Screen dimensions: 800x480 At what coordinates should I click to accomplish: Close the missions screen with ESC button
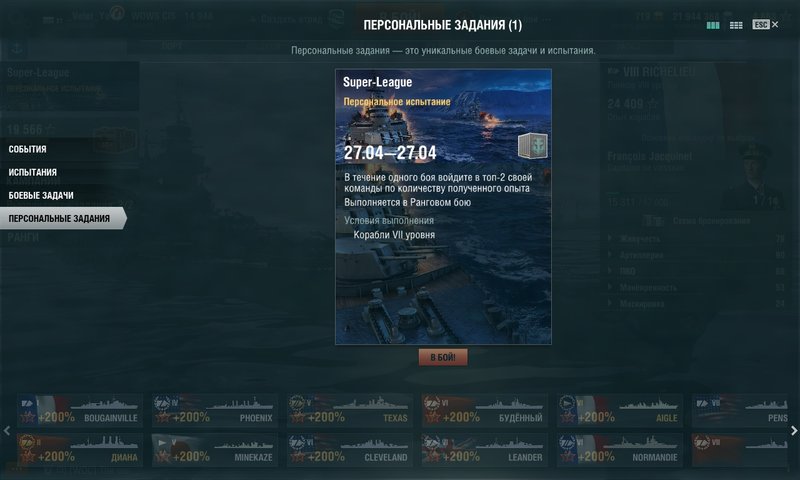coord(765,24)
